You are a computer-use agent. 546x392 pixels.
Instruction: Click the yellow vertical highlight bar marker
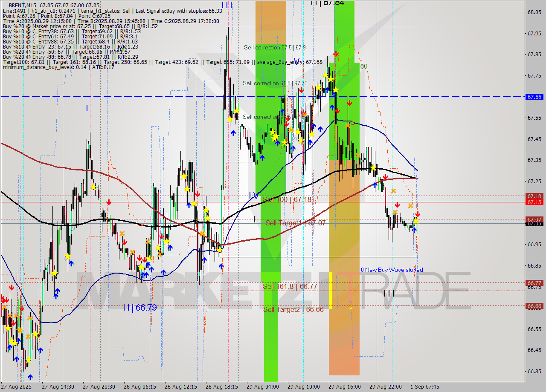(331, 290)
